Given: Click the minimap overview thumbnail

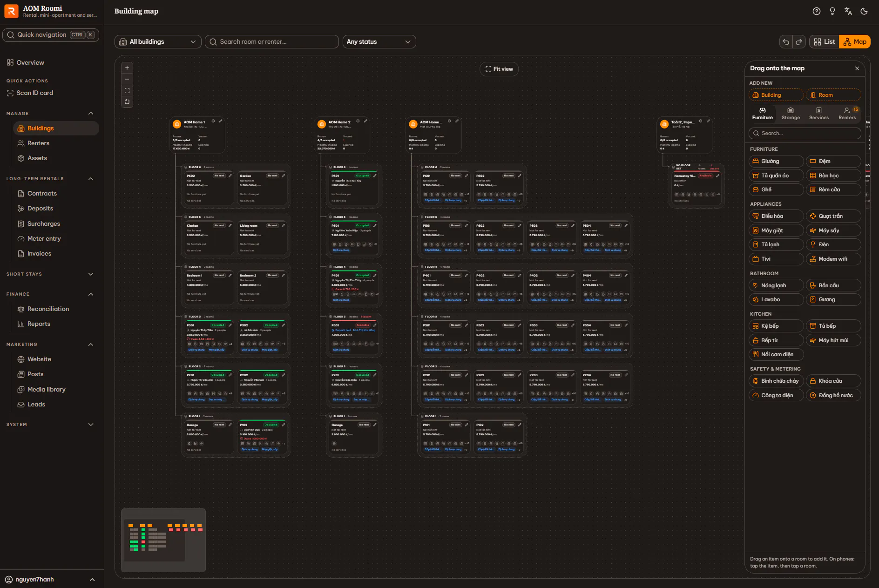Looking at the screenshot, I should [x=163, y=540].
